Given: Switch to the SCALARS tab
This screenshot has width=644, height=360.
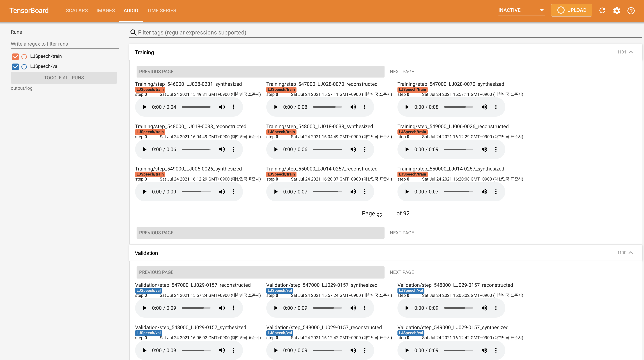Looking at the screenshot, I should click(x=77, y=10).
